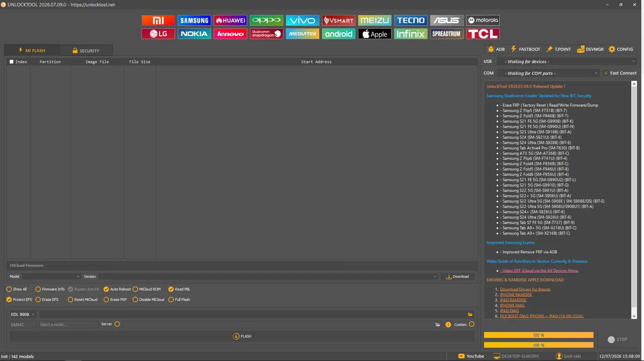Open the Qualcomm Snapdragon section
Viewport: 644px width, 361px height.
point(266,34)
